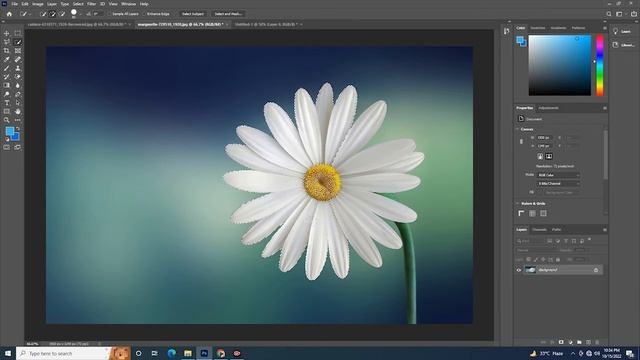
Task: Choose New Selection mode in options bar
Action: click(43, 14)
